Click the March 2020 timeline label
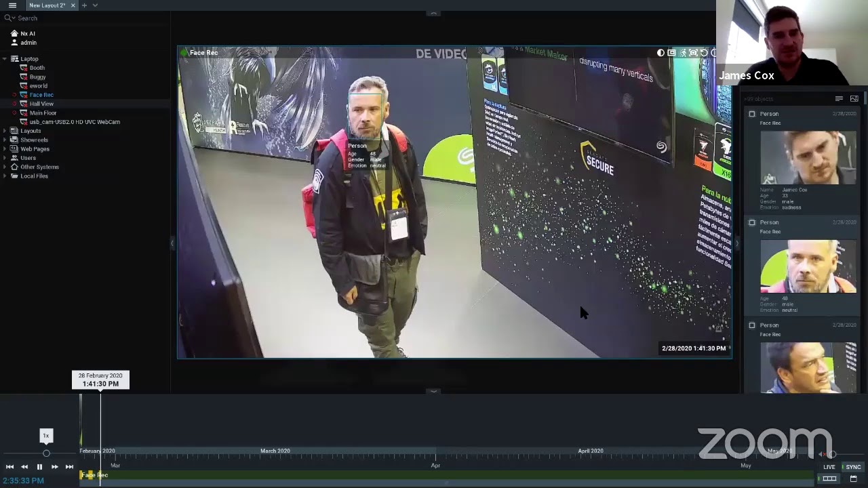This screenshot has height=488, width=868. [x=275, y=451]
